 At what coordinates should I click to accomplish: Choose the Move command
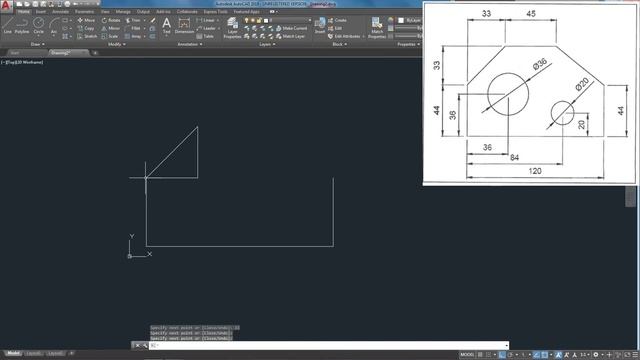[86, 20]
